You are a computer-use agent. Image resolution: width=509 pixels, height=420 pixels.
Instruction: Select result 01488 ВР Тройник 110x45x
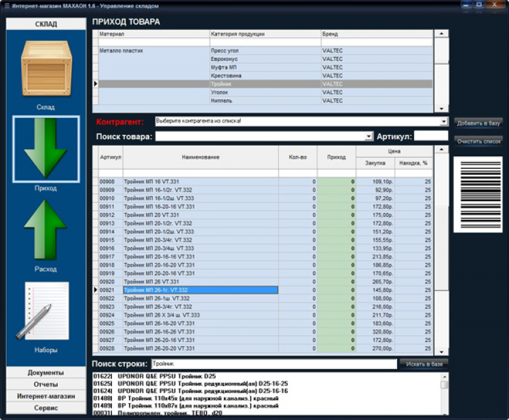click(186, 398)
